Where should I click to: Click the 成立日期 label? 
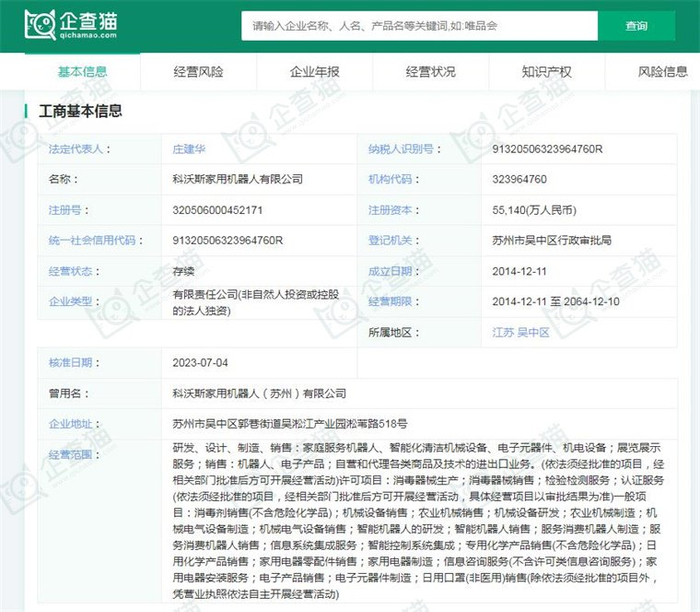390,271
